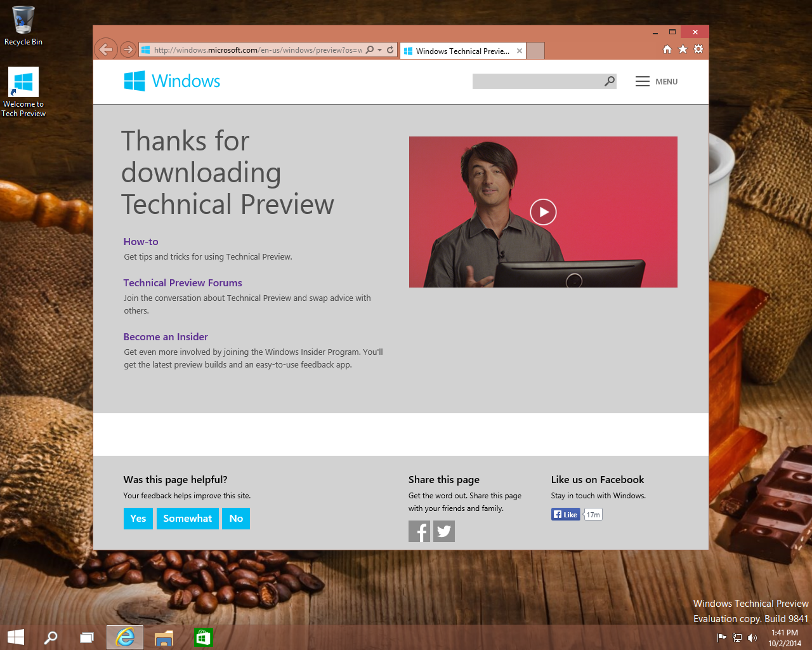Screen dimensions: 812x650
Task: Close the Windows Technical Preview tab
Action: point(520,51)
